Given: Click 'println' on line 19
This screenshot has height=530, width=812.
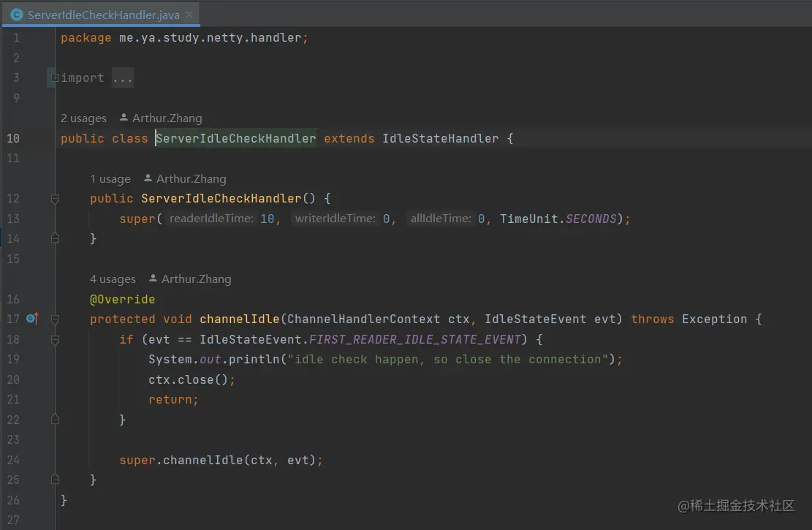Looking at the screenshot, I should click(254, 360).
